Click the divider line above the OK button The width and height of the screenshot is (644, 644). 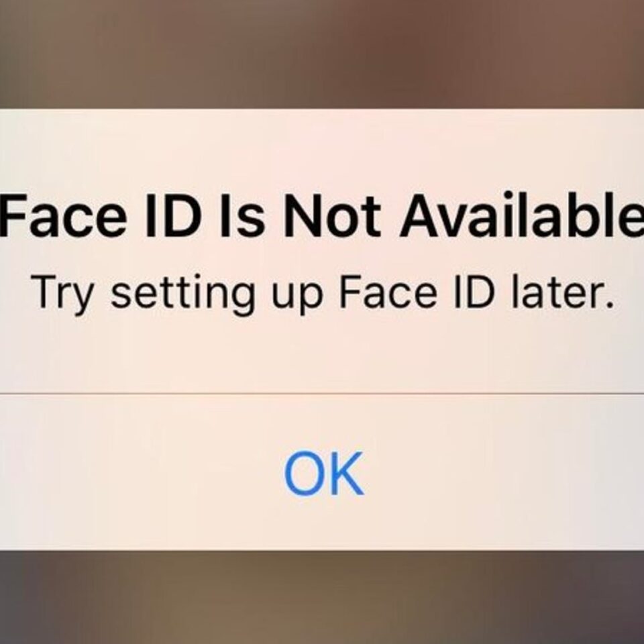coord(322,394)
